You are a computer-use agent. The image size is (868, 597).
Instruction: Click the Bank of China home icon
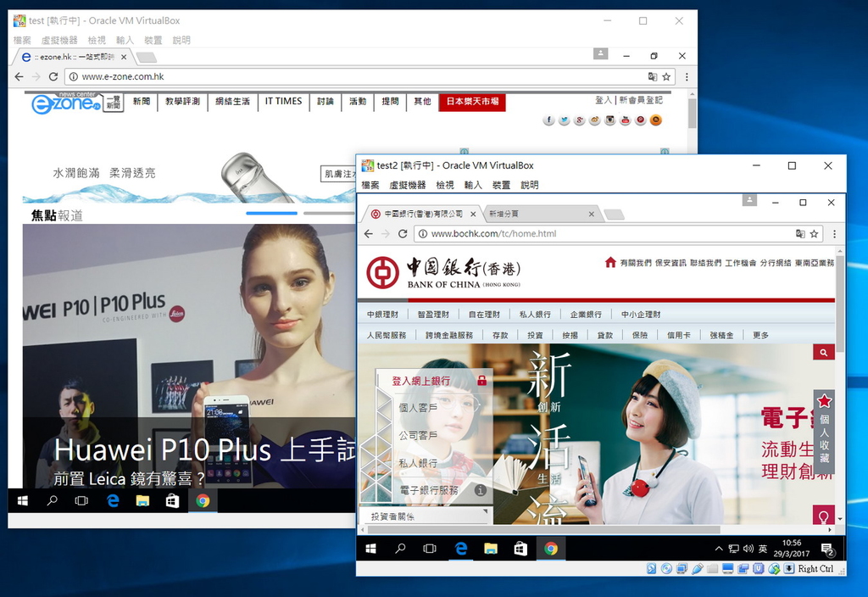[x=610, y=262]
